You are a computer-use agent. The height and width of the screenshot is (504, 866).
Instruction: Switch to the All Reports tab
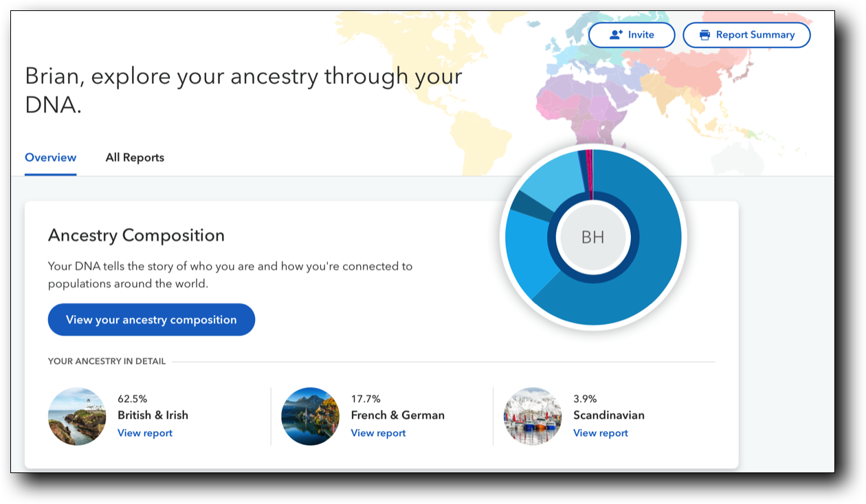point(135,157)
